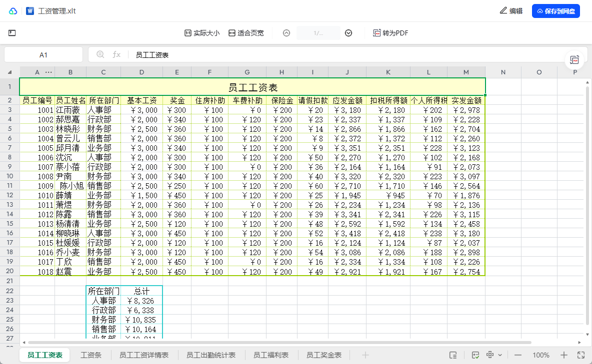Click the 保存到网盘 button

point(555,11)
